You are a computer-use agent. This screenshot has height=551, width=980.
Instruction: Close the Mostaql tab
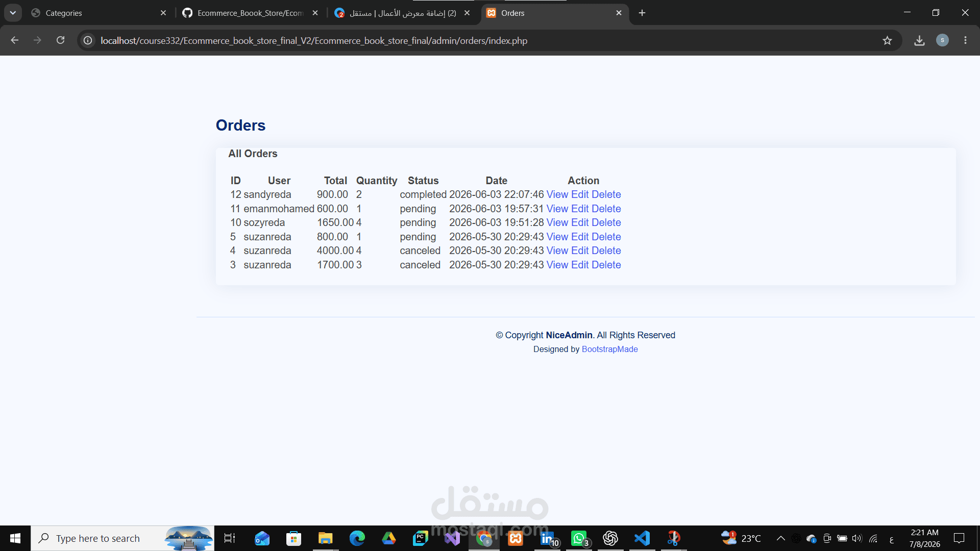(467, 13)
